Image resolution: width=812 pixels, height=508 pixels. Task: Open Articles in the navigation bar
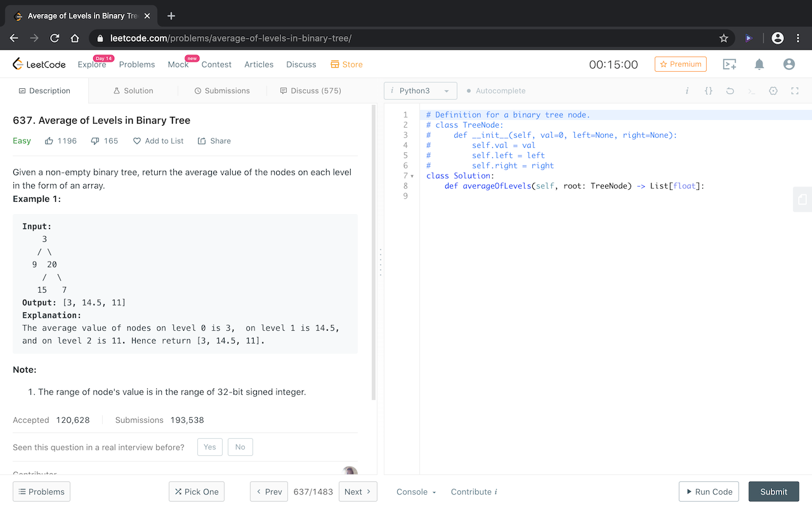259,64
